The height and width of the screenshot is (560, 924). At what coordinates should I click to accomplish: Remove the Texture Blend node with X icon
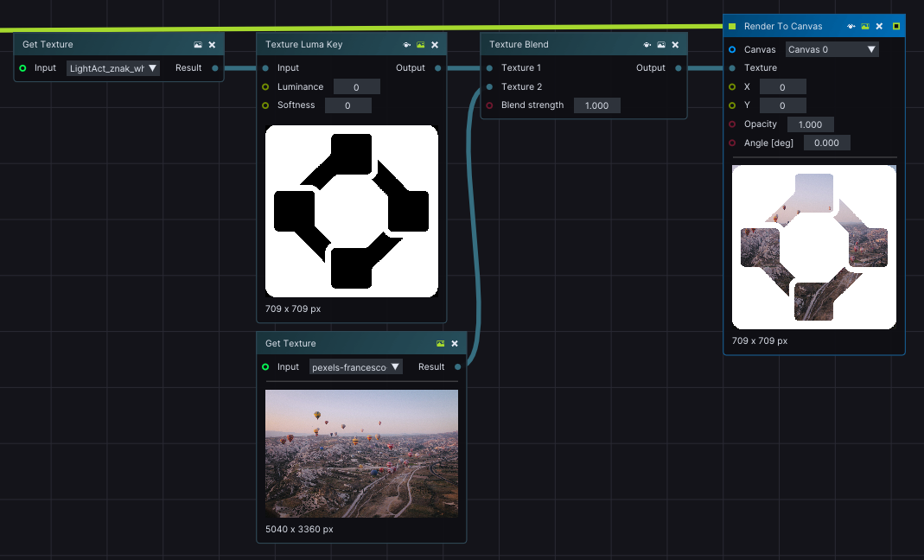coord(675,45)
